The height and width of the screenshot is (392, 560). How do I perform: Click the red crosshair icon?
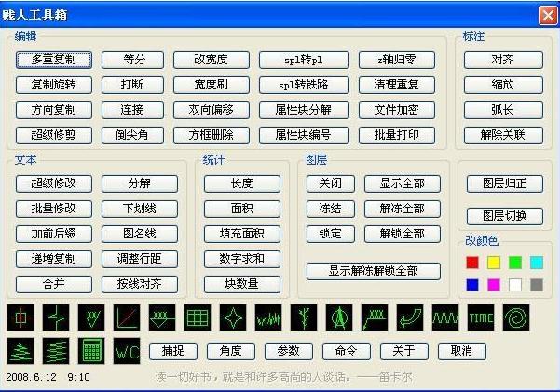[x=20, y=318]
